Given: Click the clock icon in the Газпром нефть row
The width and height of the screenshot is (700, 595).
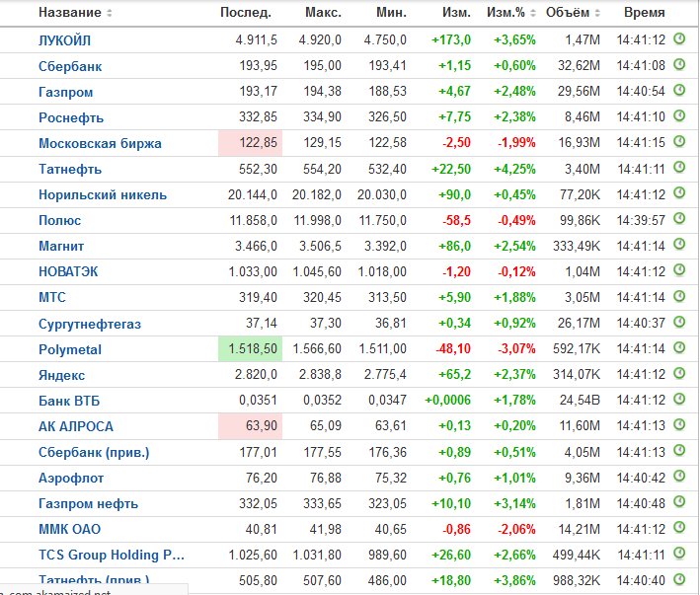Looking at the screenshot, I should [x=679, y=502].
